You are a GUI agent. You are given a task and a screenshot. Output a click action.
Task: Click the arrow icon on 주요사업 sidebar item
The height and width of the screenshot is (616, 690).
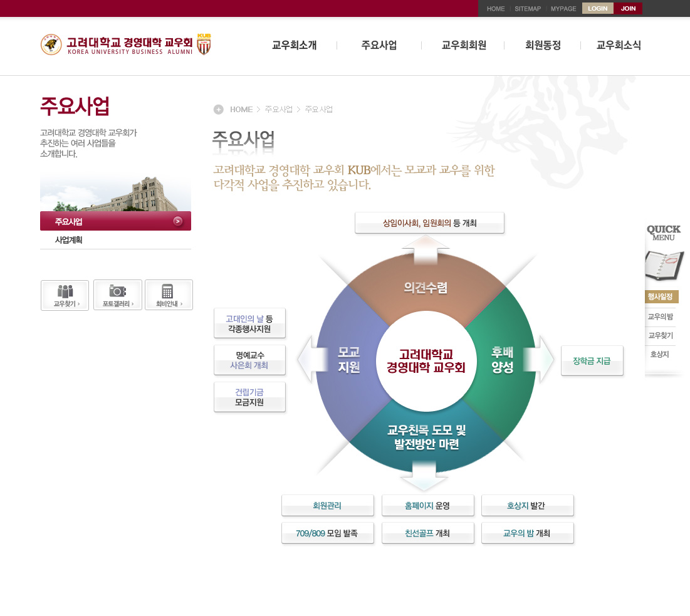(178, 221)
